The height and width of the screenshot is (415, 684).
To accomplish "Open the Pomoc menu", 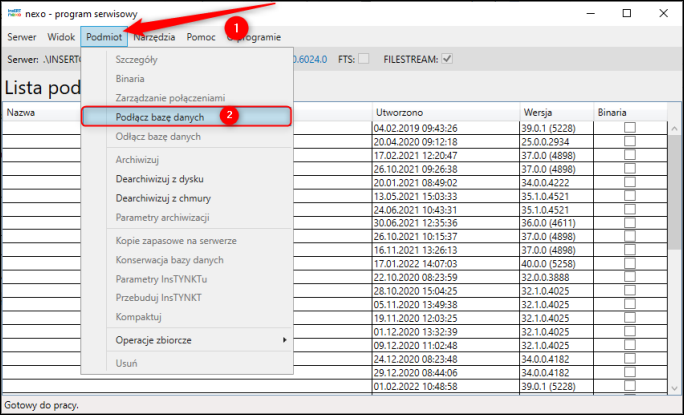I will click(x=201, y=37).
